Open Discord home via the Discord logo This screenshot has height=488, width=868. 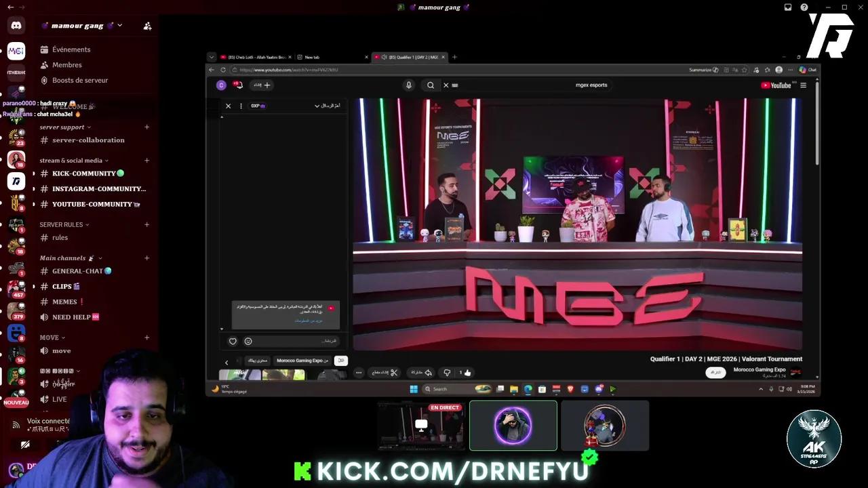[16, 26]
